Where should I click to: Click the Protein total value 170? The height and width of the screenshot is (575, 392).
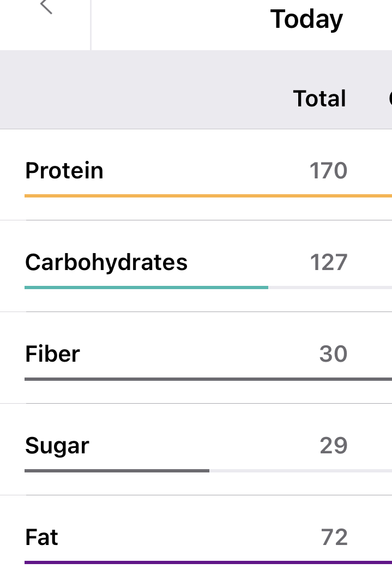(328, 171)
